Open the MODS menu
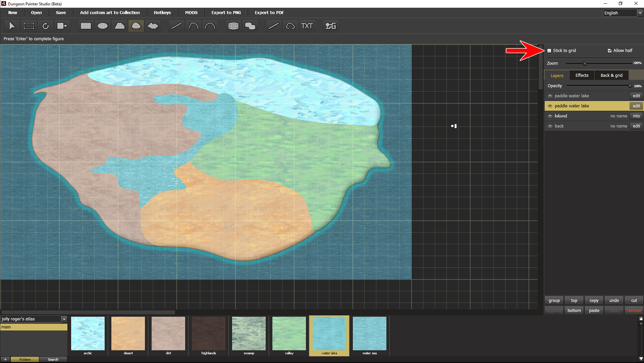 point(191,12)
